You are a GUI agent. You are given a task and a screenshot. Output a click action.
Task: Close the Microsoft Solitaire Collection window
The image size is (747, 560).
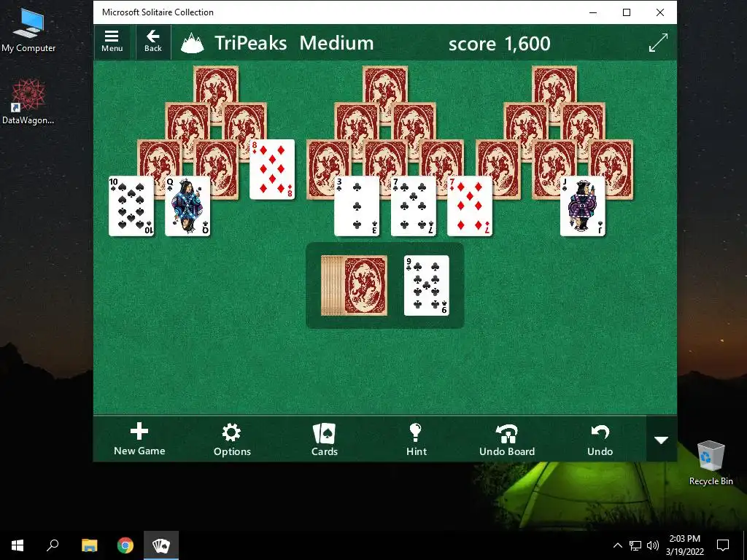pyautogui.click(x=659, y=12)
